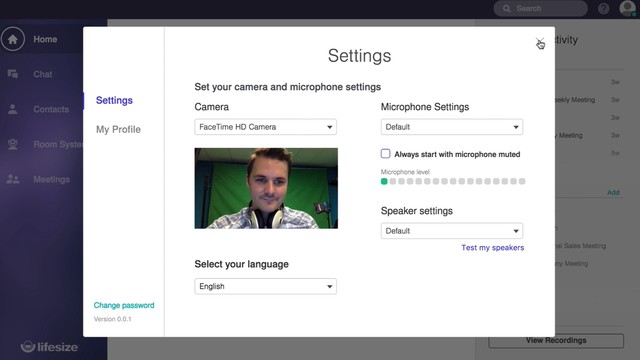The image size is (640, 360).
Task: Close the Settings dialog
Action: click(540, 42)
